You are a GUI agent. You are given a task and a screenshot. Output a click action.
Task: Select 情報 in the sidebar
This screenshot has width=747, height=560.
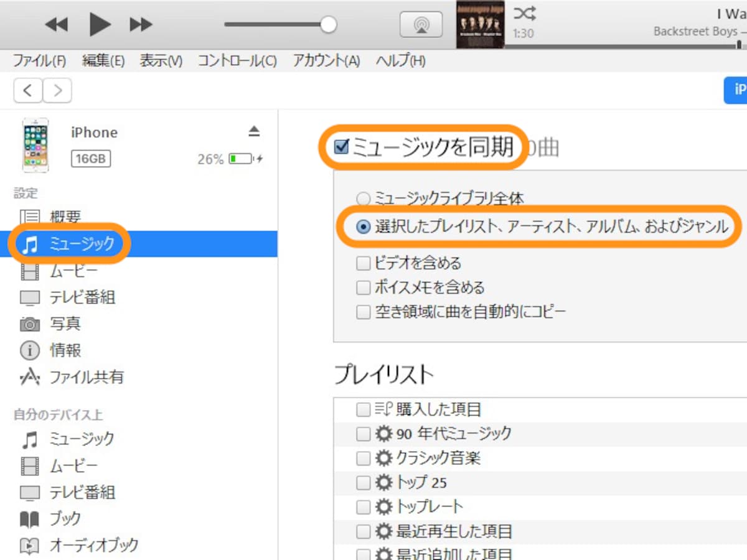click(65, 350)
